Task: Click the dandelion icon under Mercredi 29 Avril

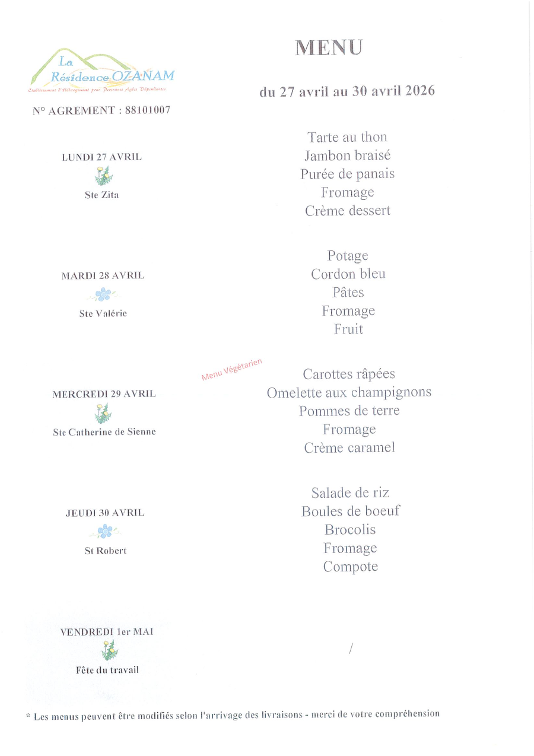Action: click(x=103, y=412)
